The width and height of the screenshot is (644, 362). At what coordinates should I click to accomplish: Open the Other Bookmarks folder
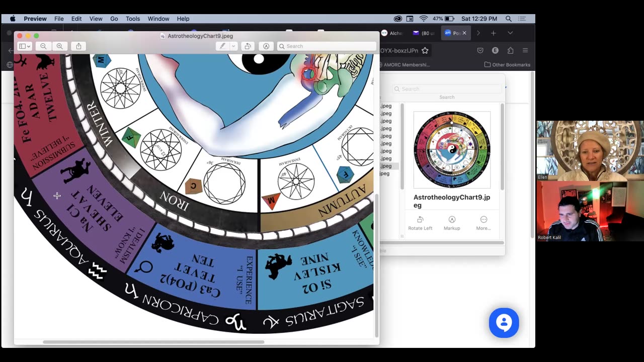[x=507, y=65]
